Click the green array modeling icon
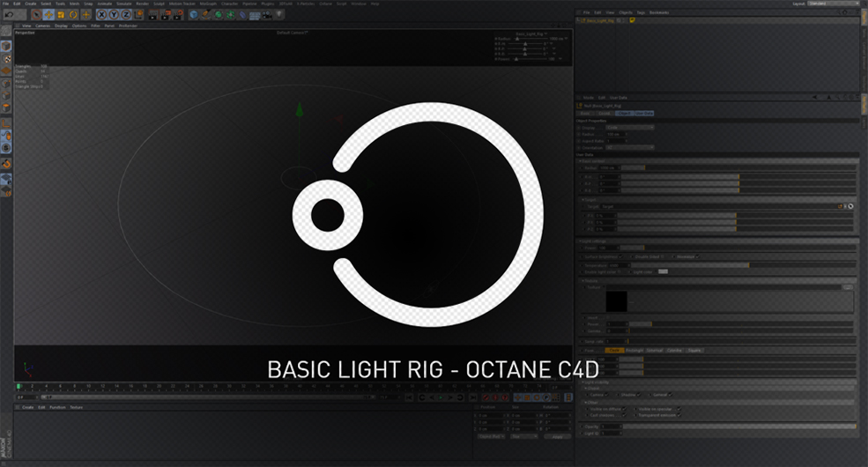 coord(230,15)
